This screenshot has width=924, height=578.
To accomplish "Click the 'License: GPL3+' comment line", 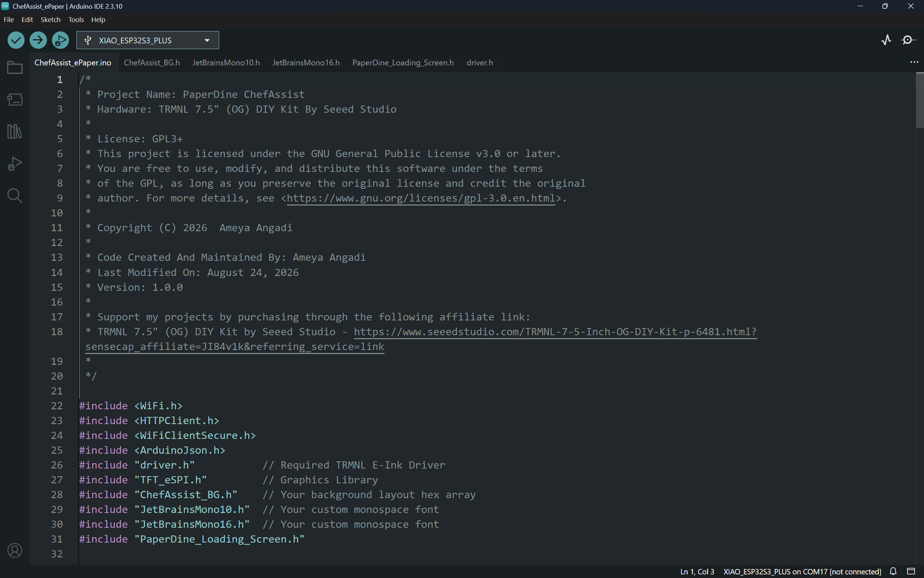I will [x=134, y=139].
